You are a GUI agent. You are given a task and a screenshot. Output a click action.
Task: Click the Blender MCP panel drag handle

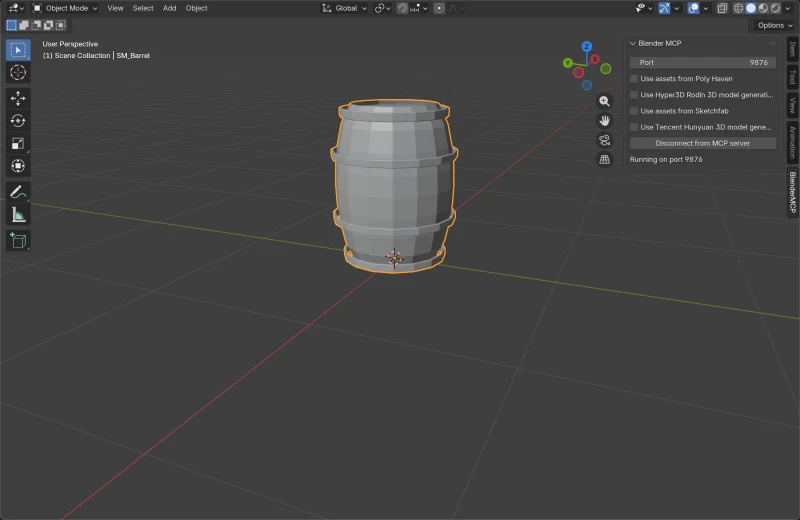point(772,43)
